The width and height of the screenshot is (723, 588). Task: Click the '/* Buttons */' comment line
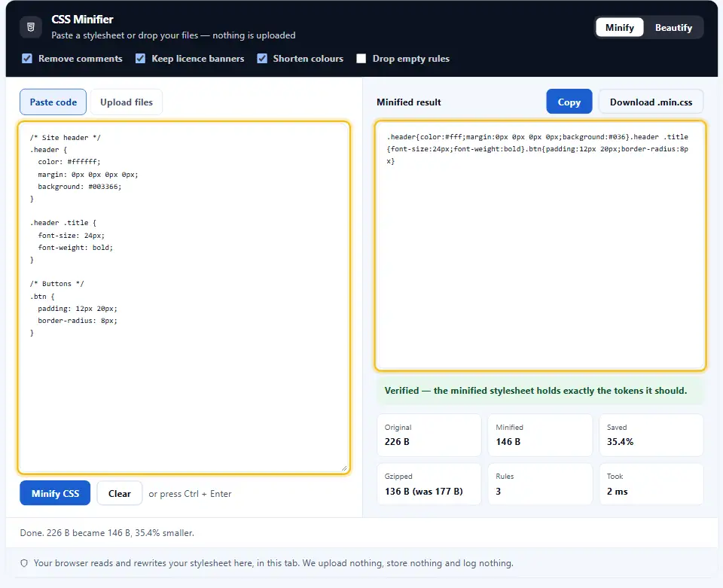point(56,284)
